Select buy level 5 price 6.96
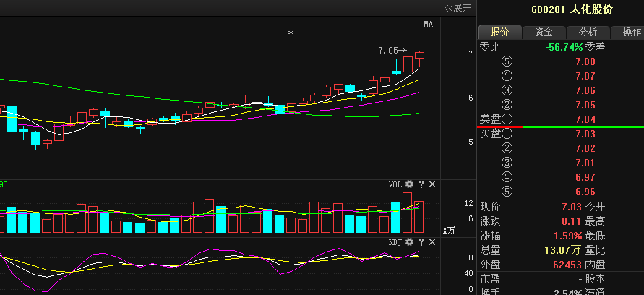The height and width of the screenshot is (295, 644). pos(585,192)
